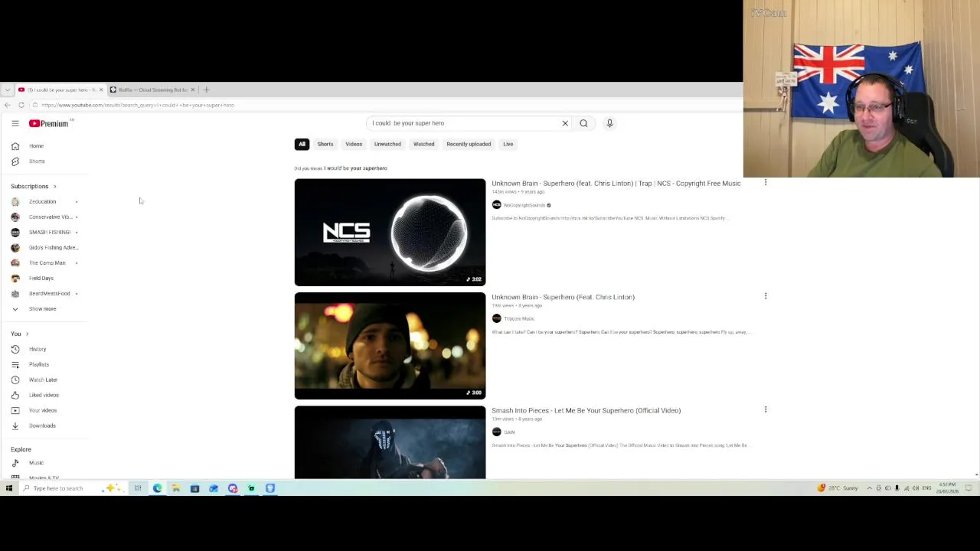The height and width of the screenshot is (551, 980).
Task: Clear the search box with the X
Action: 565,123
